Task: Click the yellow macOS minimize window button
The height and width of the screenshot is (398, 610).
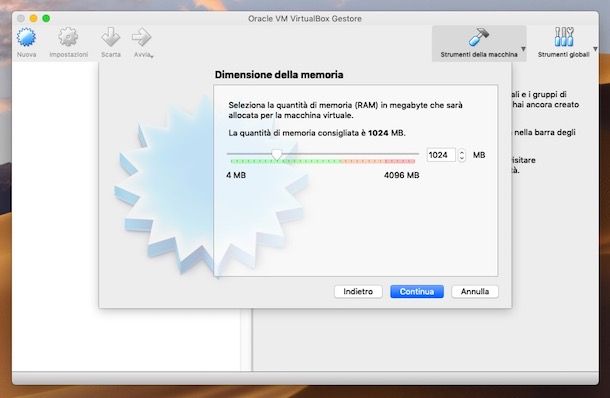Action: [33, 18]
